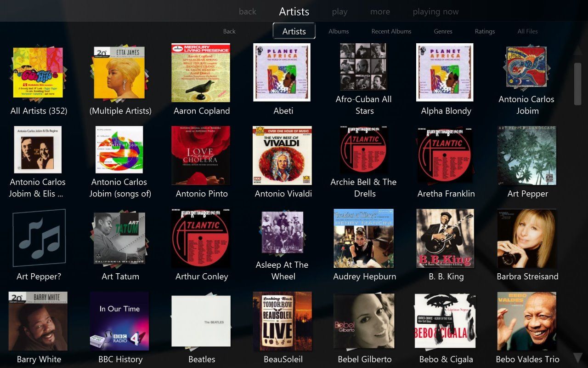
Task: Click the 'B. B. King' label
Action: (x=446, y=276)
